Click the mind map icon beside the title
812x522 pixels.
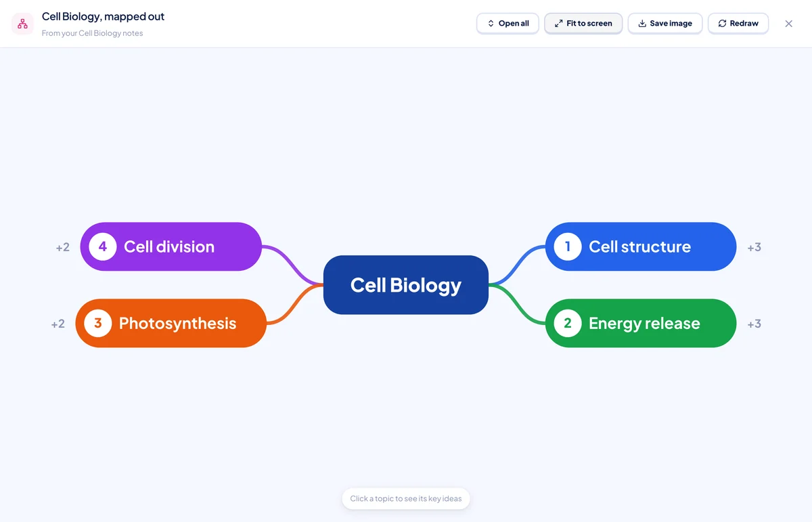(22, 24)
